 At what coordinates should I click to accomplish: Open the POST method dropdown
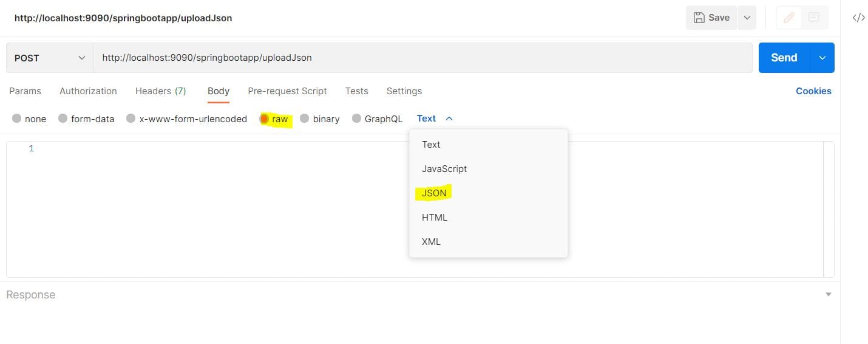(50, 58)
